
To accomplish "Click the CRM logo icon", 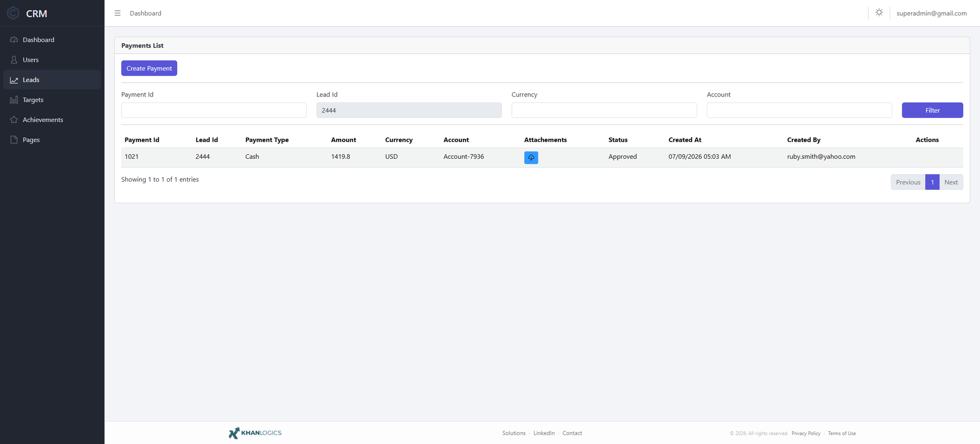I will 13,13.
